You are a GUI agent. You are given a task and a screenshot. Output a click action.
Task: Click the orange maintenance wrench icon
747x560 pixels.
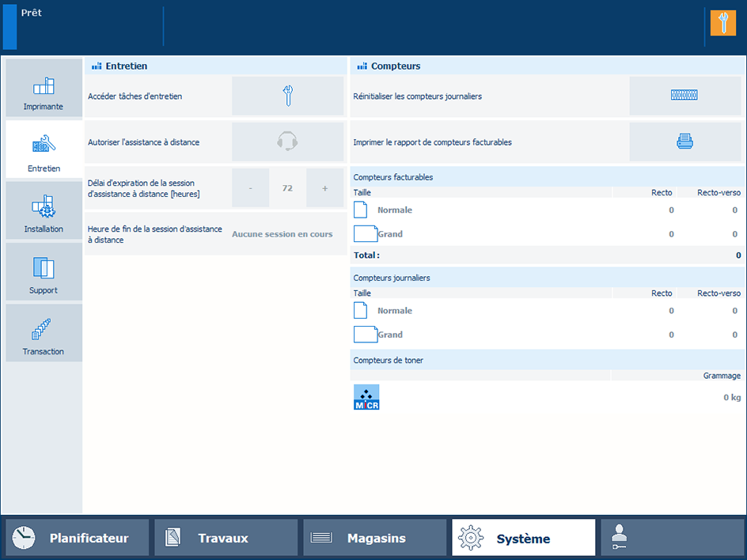(723, 23)
